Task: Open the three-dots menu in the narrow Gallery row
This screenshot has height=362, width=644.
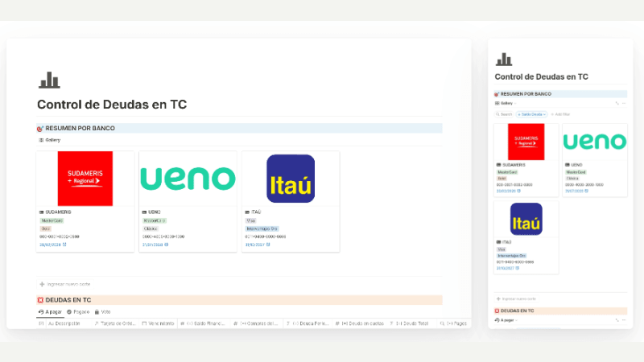Action: pos(624,104)
